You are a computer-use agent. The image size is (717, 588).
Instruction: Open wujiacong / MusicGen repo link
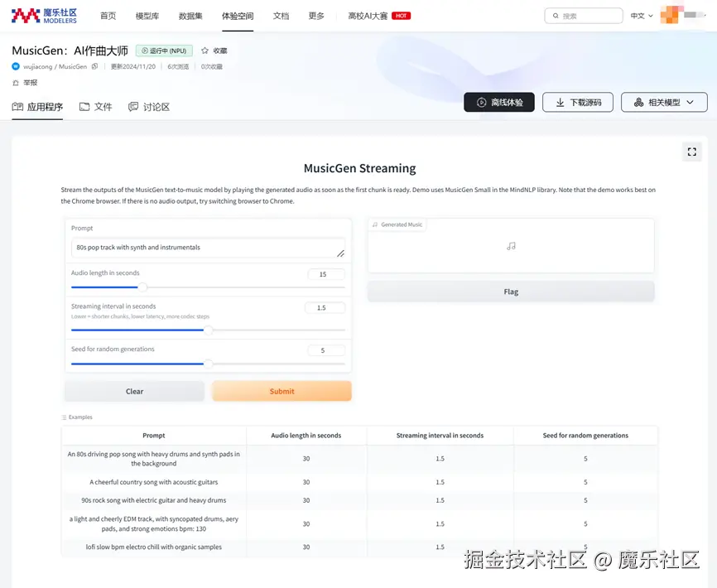55,66
